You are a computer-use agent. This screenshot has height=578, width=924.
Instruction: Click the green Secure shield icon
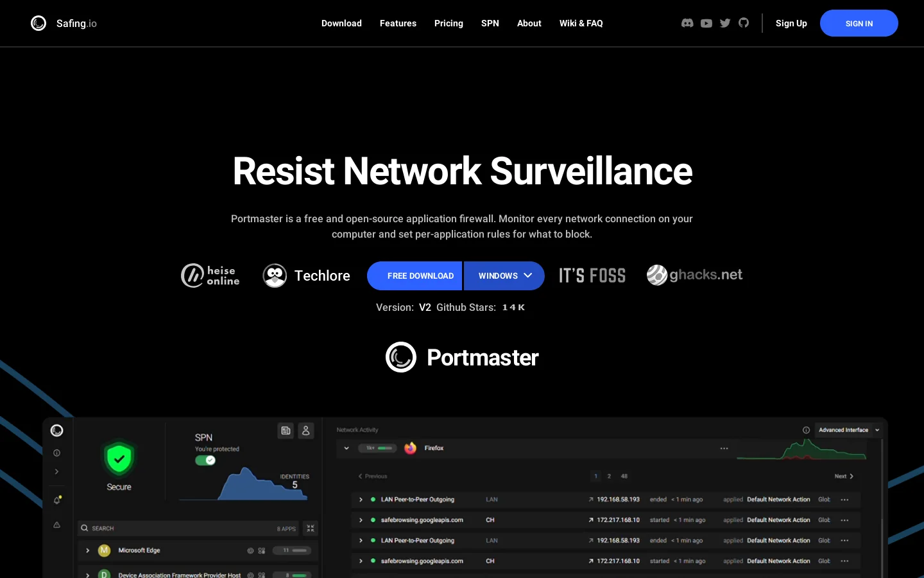[119, 459]
